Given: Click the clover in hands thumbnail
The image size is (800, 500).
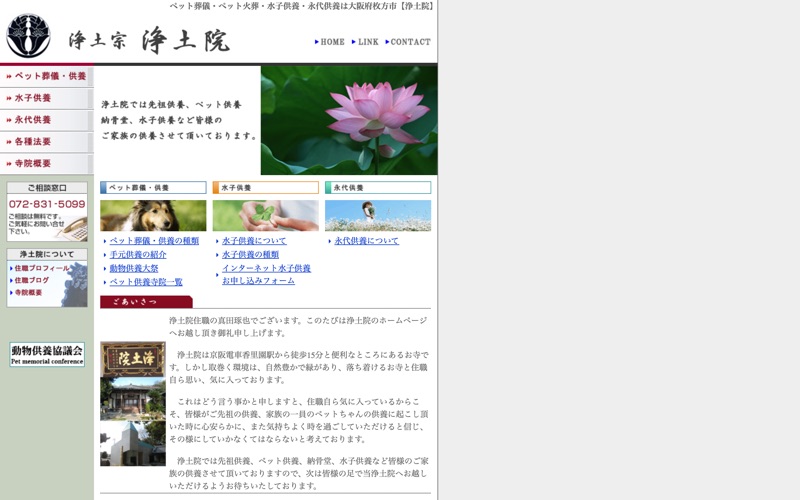Looking at the screenshot, I should pyautogui.click(x=265, y=215).
